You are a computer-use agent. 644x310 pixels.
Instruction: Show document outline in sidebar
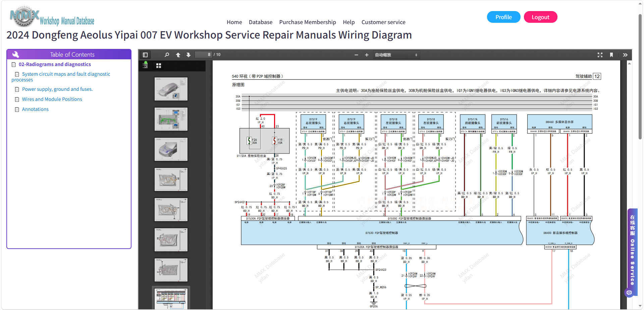pos(145,65)
